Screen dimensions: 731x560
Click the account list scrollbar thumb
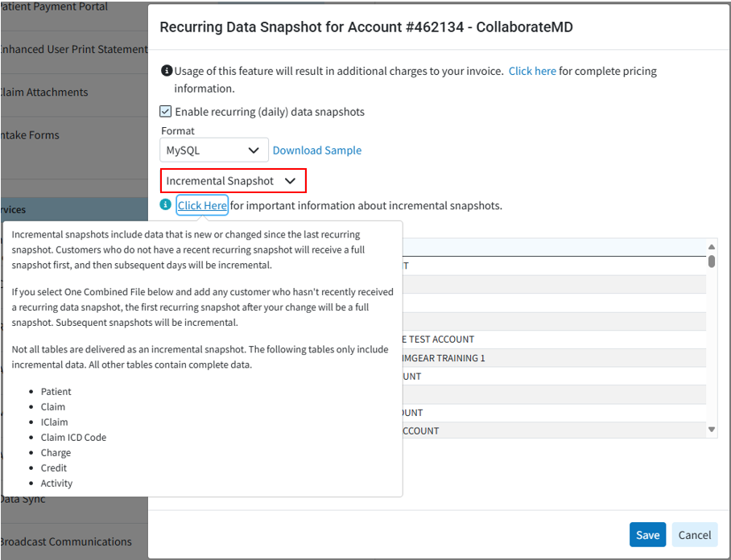(x=712, y=261)
